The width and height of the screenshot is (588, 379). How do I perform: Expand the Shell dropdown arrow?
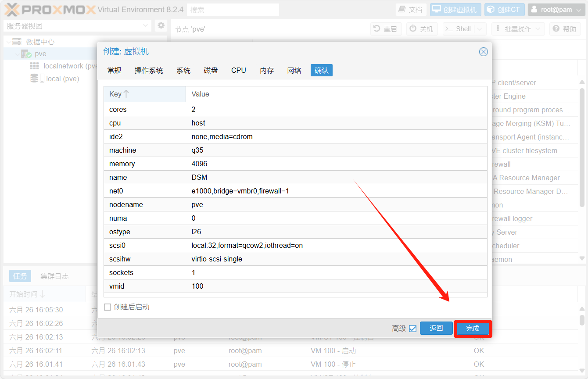[480, 29]
